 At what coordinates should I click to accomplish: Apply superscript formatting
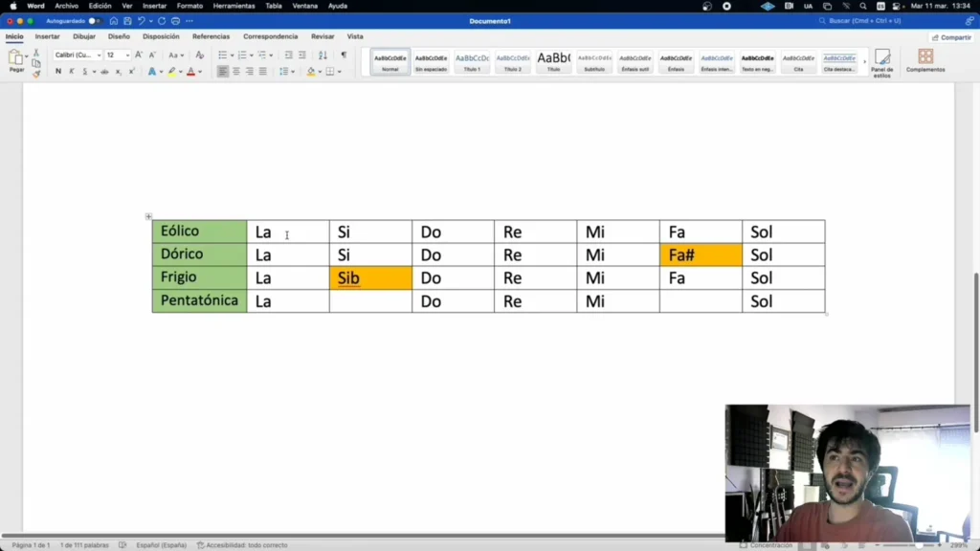[132, 72]
